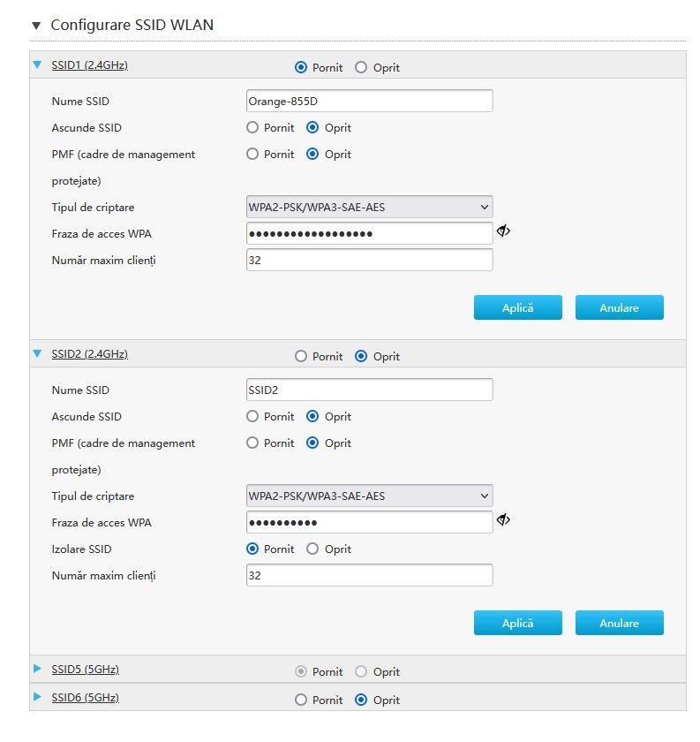Open the SSID5 (5GHz) link

coord(85,670)
